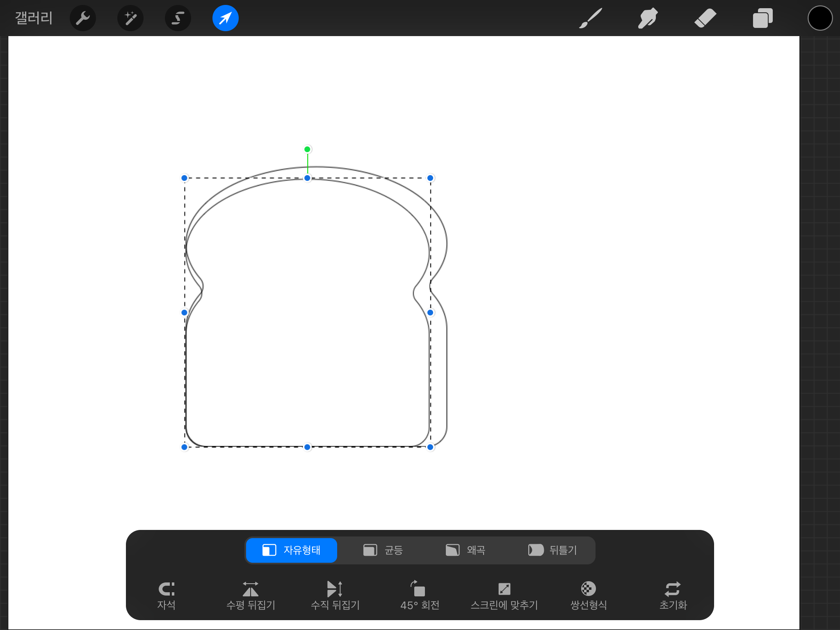Select the Brush tool

point(591,18)
